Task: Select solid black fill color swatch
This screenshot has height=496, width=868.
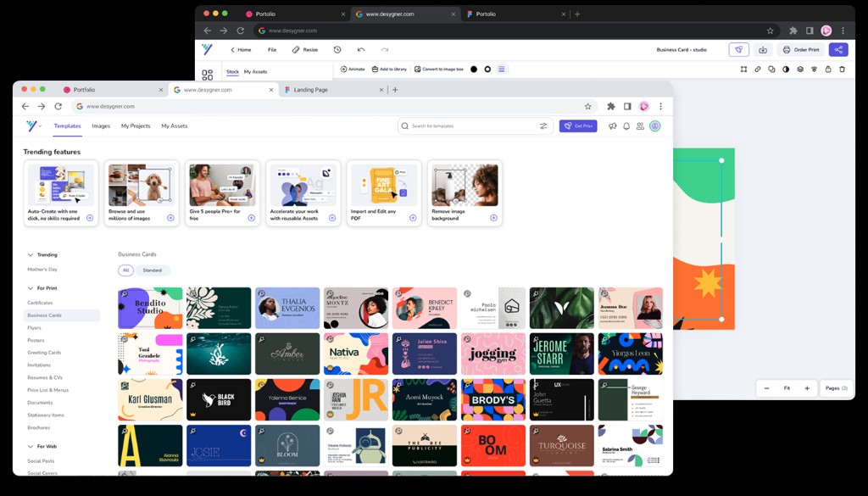Action: tap(474, 70)
